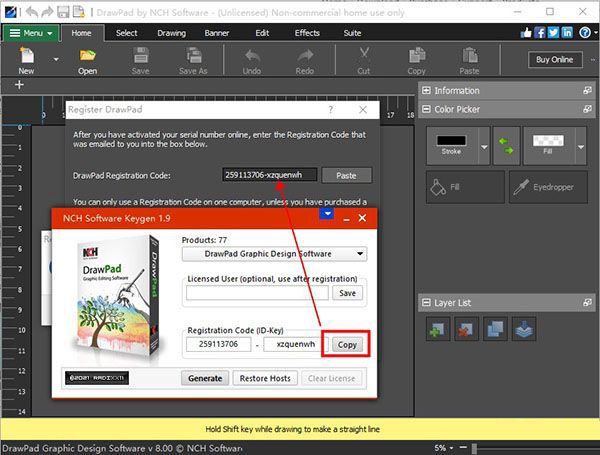Switch to the Effects tab
The height and width of the screenshot is (455, 600).
tap(307, 33)
